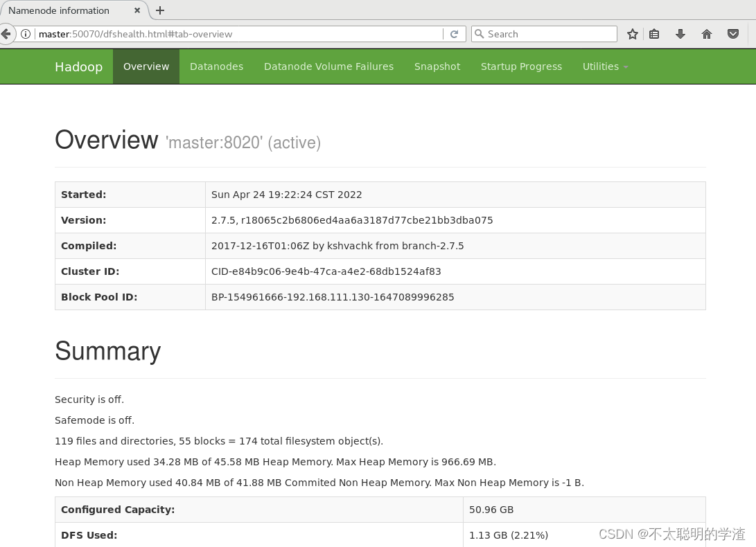This screenshot has width=756, height=547.
Task: Click the '119 files and directories' line
Action: pyautogui.click(x=219, y=441)
